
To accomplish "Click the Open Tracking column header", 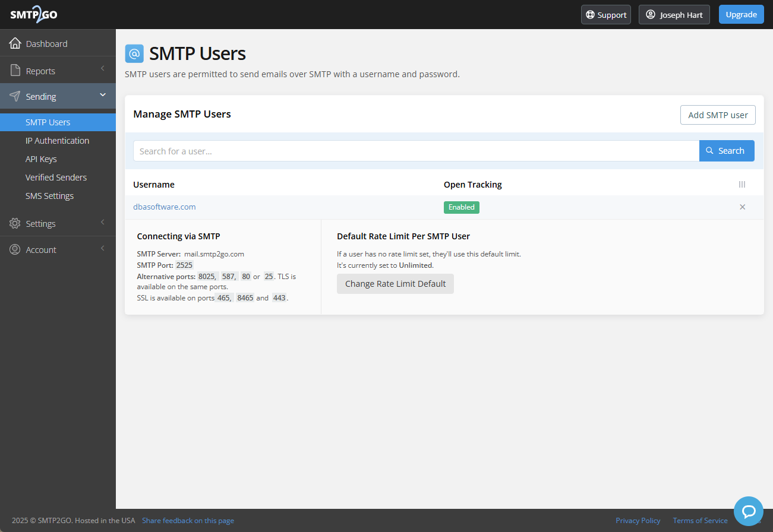I will click(473, 185).
